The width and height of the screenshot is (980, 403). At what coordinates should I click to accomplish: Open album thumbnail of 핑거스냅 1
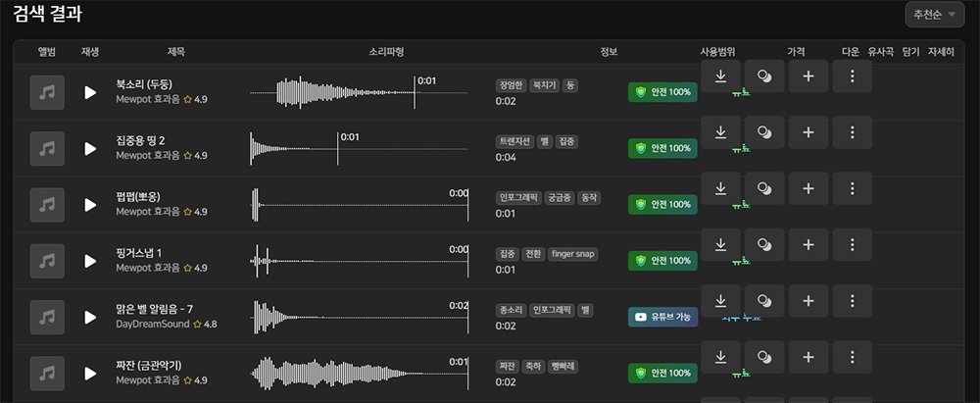[x=47, y=261]
